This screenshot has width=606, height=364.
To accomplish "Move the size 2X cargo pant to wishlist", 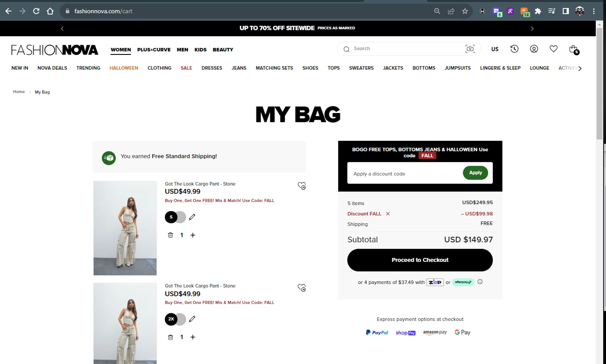I will coord(302,288).
